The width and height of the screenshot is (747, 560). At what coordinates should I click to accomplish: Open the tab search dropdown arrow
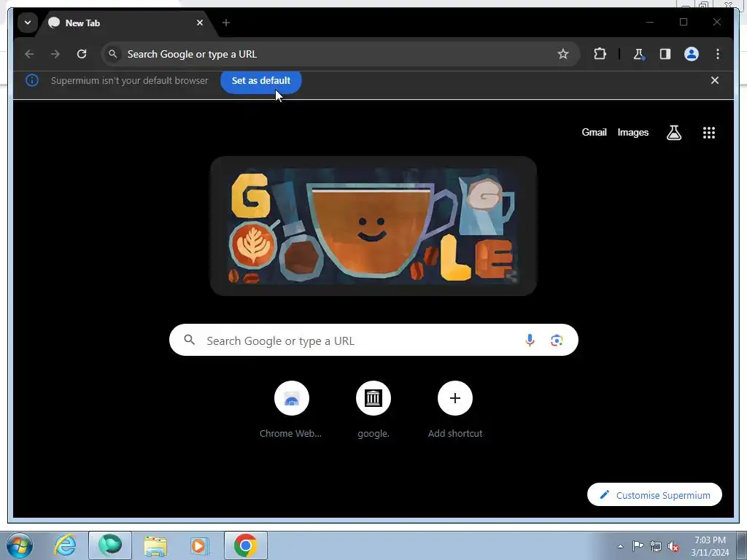28,23
